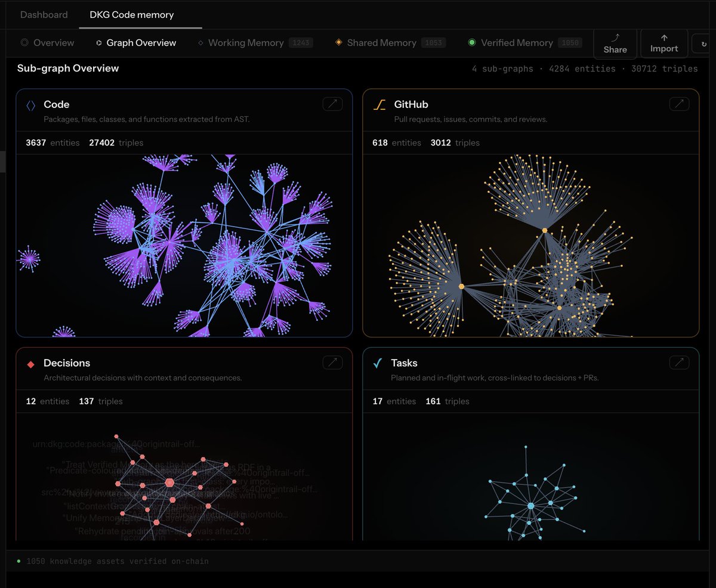Screen dimensions: 716x588
Task: Click the 1050 Verified Memory badge
Action: point(570,43)
